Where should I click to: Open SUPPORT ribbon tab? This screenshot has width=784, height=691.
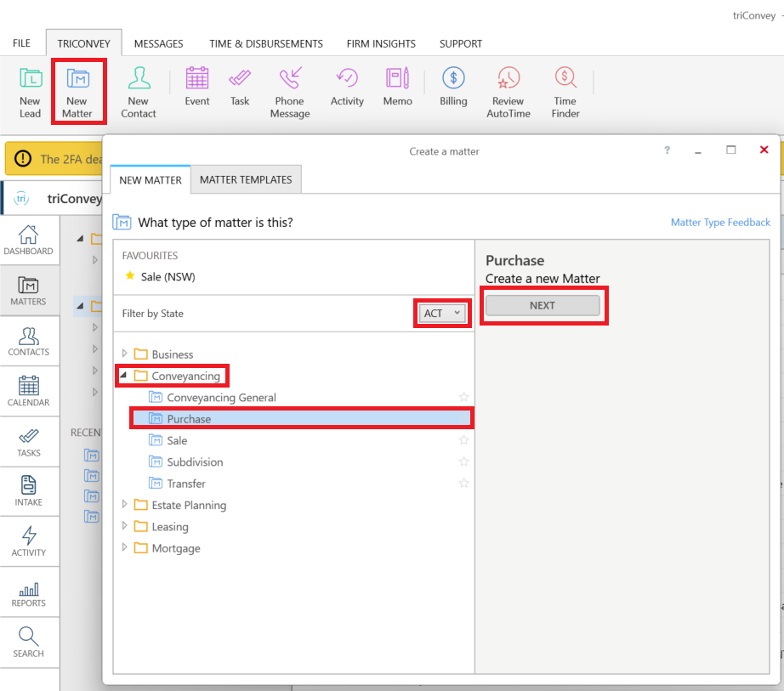[x=461, y=43]
